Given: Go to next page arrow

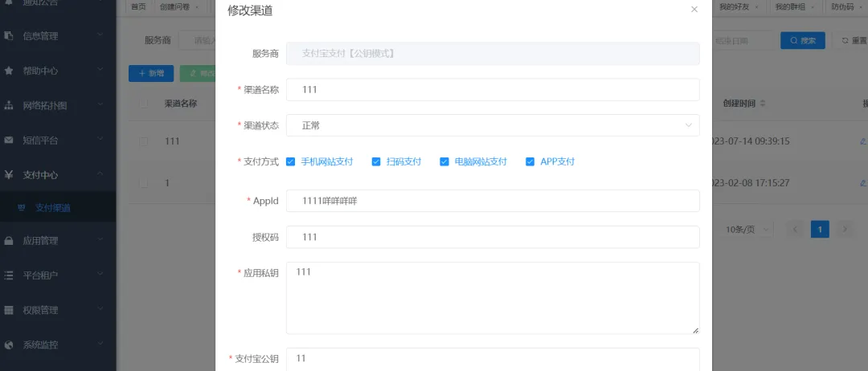Looking at the screenshot, I should pyautogui.click(x=845, y=229).
